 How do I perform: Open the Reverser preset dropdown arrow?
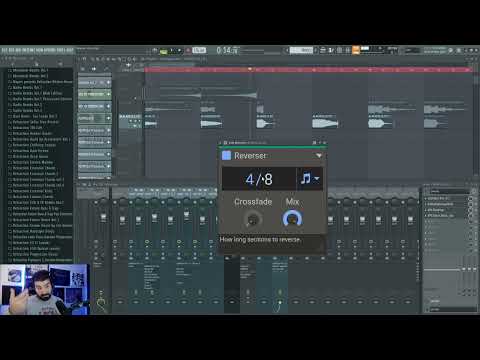[x=319, y=156]
